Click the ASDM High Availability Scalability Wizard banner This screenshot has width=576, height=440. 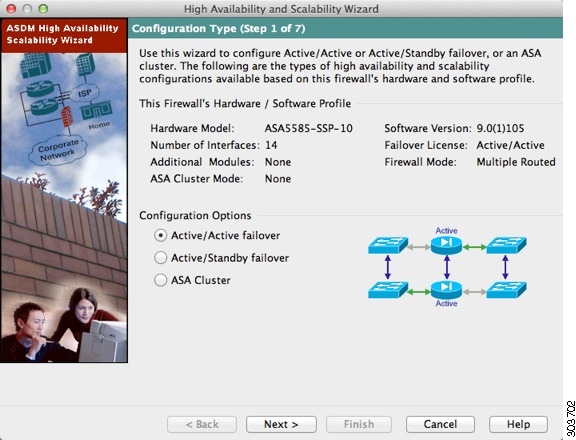pos(64,35)
